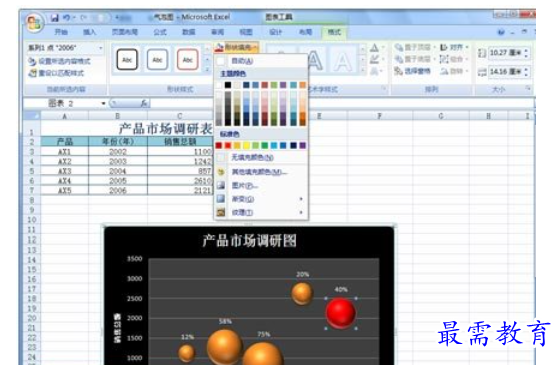Screen dimensions: 559x365
Task: Switch to the chart Layout tab
Action: [305, 32]
